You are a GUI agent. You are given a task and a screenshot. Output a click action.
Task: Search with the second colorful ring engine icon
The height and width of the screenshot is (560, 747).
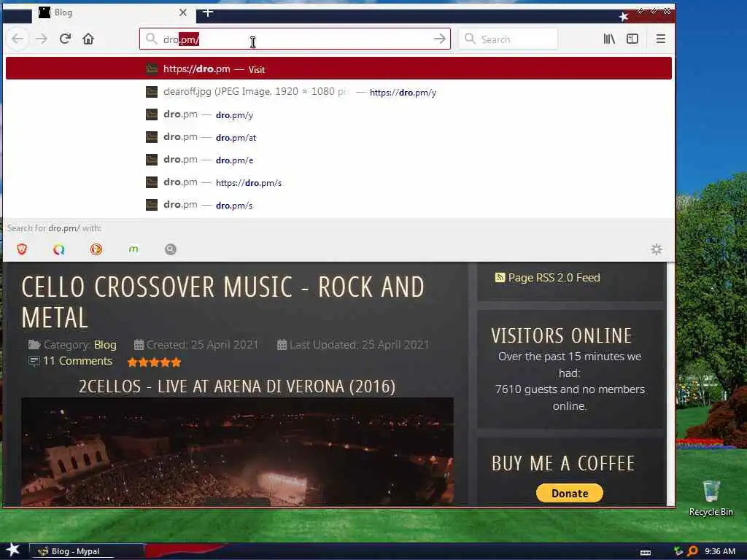tap(59, 249)
